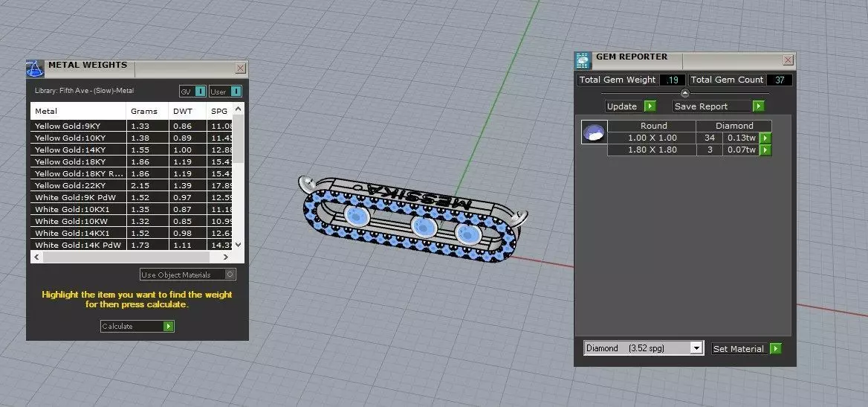This screenshot has width=868, height=407.
Task: Click the Total Gem Count value 37
Action: [780, 80]
